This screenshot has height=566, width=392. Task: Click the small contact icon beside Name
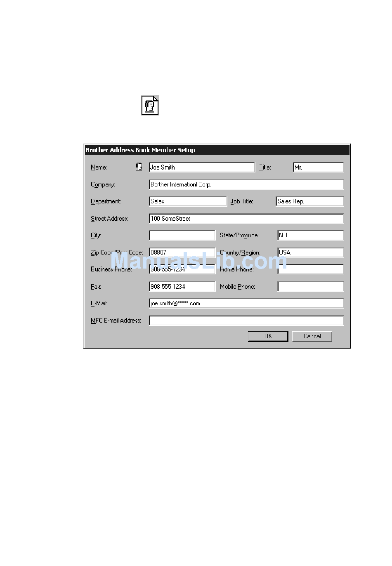click(x=139, y=167)
